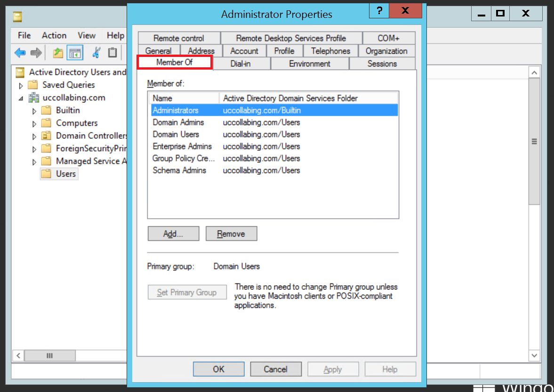Sort by Active Directory Domain Services Folder header

308,98
